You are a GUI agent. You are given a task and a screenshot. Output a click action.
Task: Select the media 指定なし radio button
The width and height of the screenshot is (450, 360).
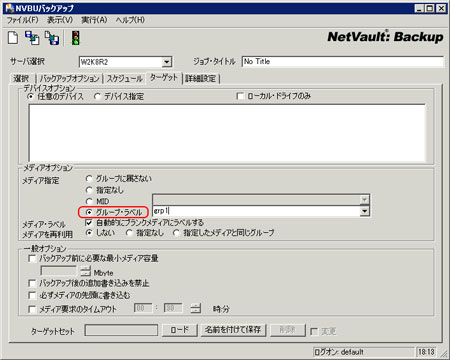89,190
